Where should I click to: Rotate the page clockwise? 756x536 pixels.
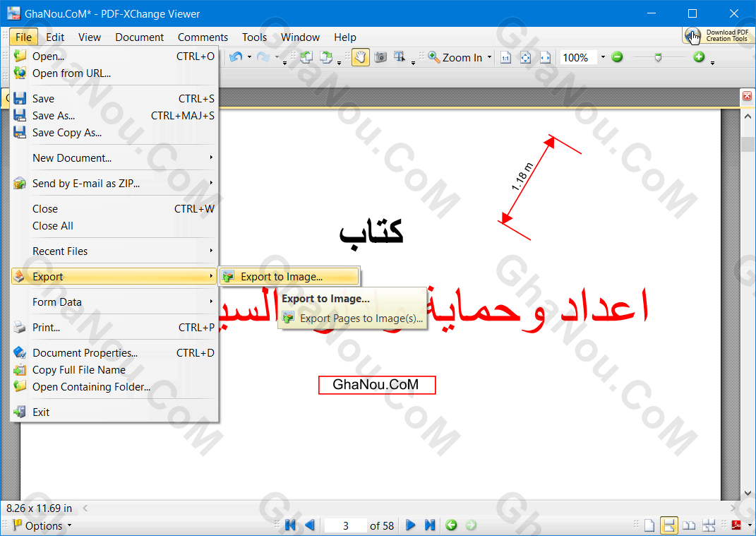[x=326, y=57]
